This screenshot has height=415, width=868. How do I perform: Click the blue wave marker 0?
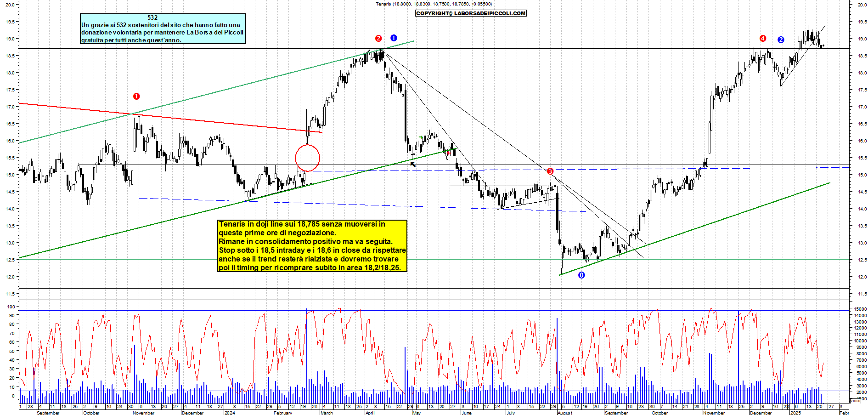[581, 275]
